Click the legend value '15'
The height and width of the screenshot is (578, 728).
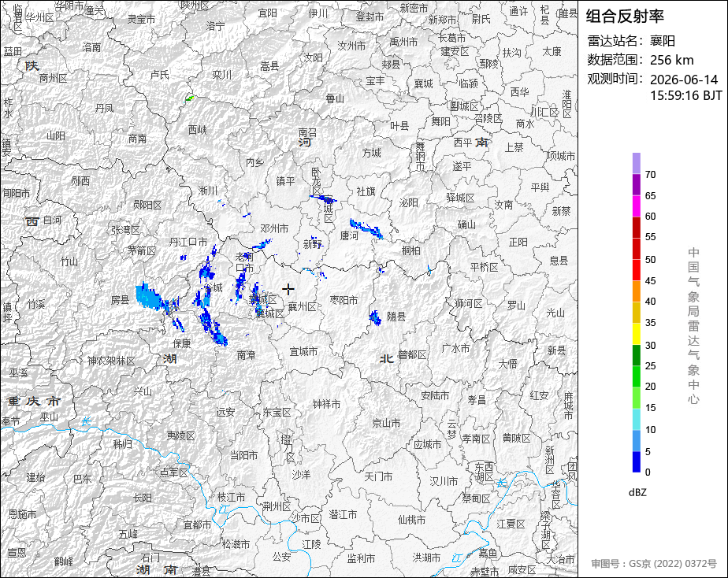(x=651, y=408)
